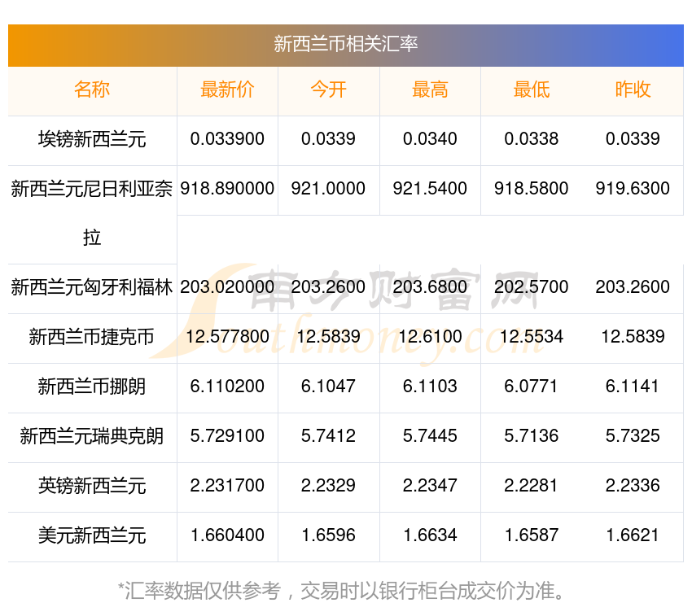Select the low value 2.2281

pos(532,485)
